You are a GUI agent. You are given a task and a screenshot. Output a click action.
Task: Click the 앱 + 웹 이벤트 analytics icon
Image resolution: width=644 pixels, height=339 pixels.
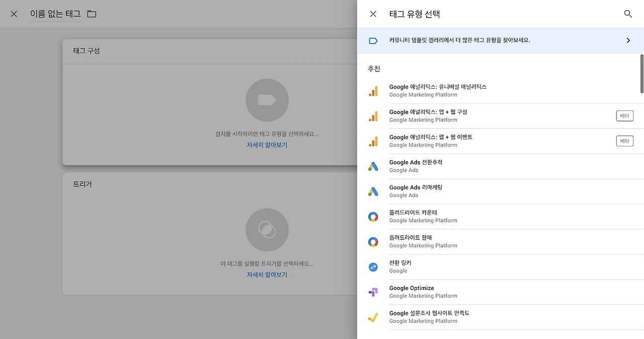pyautogui.click(x=373, y=142)
